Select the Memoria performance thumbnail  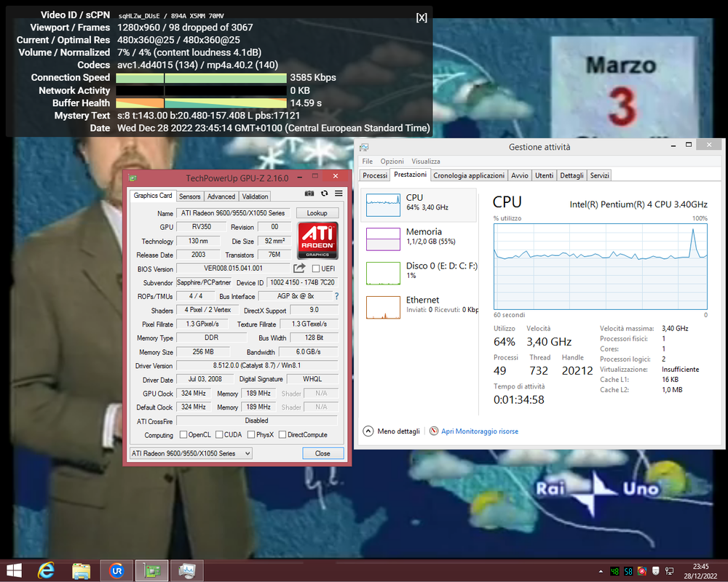click(383, 239)
